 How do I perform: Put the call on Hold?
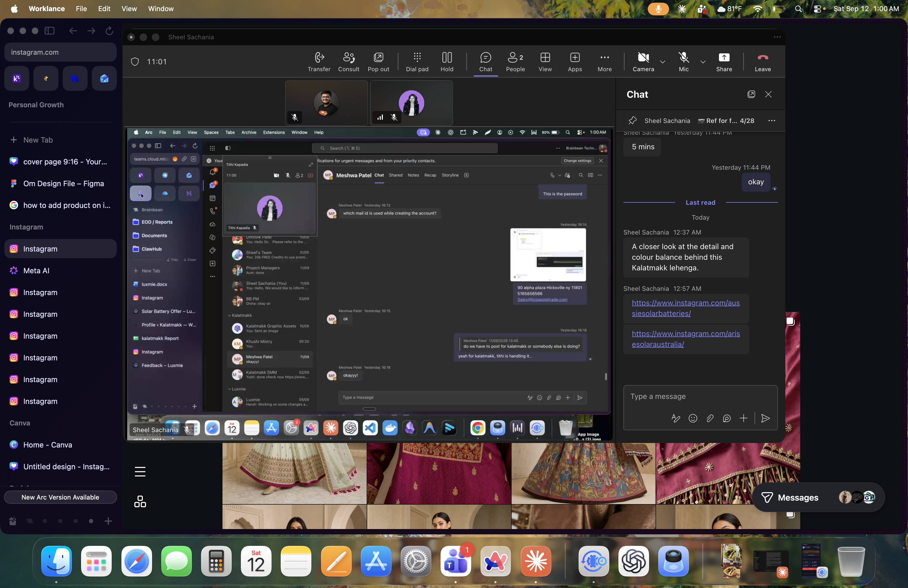coord(447,62)
